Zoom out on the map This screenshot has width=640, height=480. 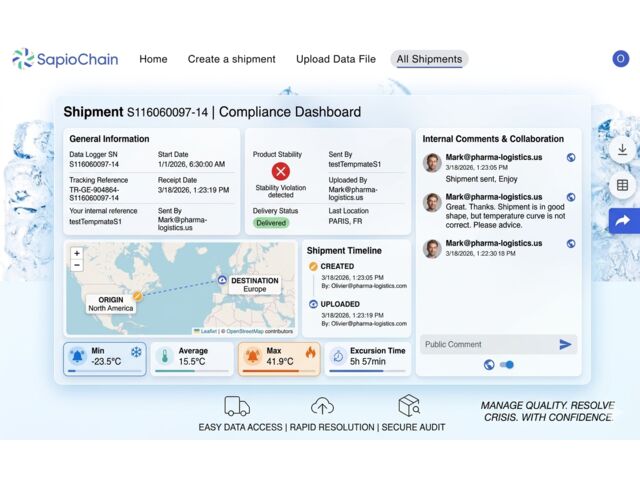pyautogui.click(x=77, y=267)
